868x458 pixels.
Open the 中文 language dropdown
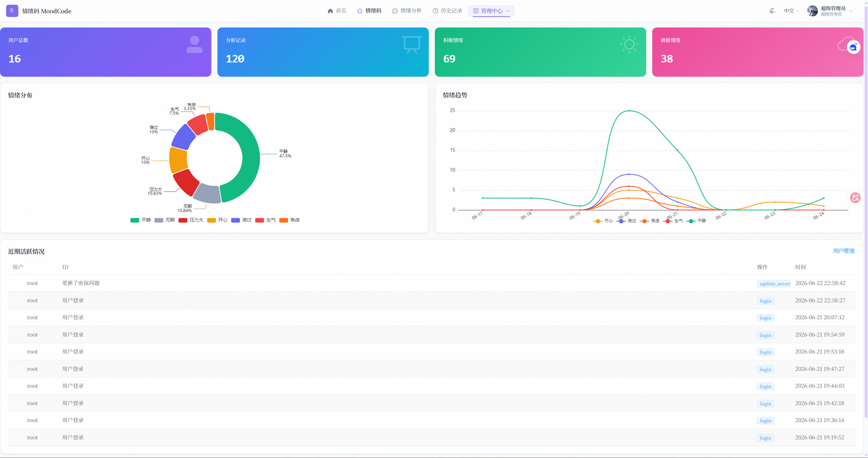[791, 11]
